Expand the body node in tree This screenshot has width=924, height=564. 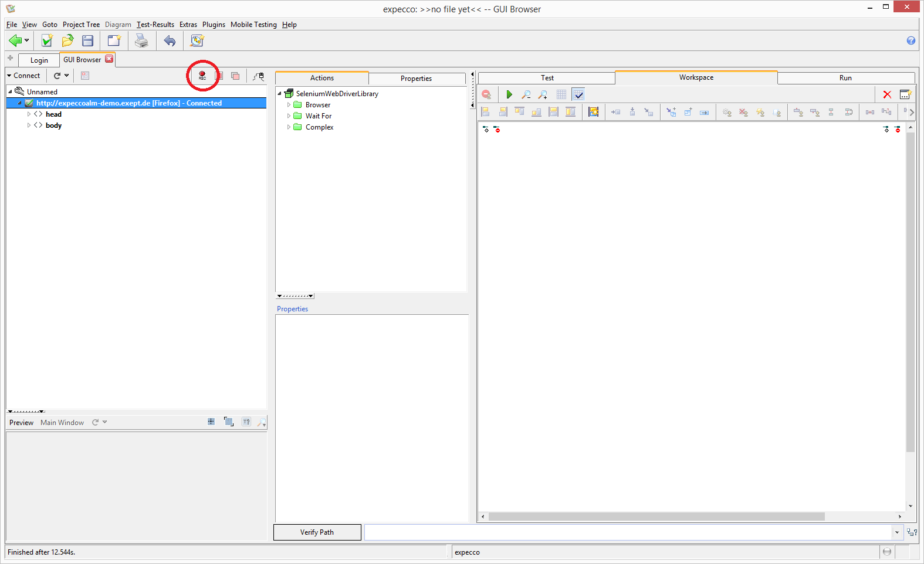[x=29, y=125]
